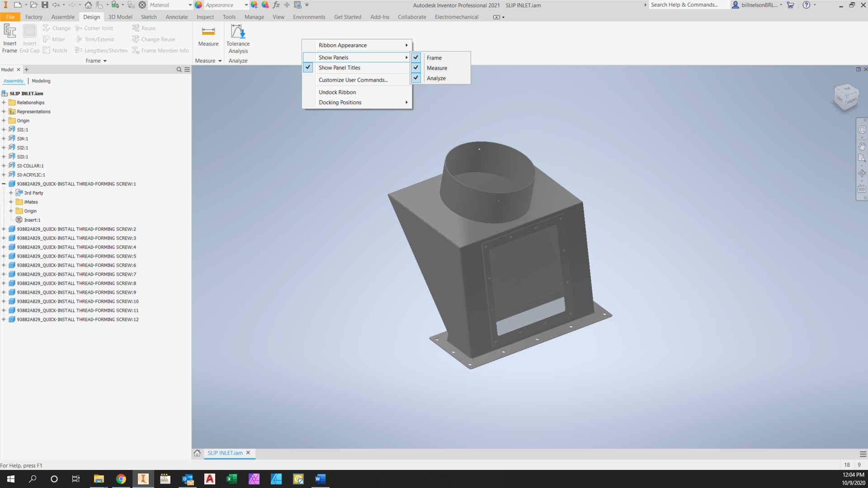Select Undock Ribbon menu entry
Image resolution: width=868 pixels, height=488 pixels.
click(x=357, y=92)
